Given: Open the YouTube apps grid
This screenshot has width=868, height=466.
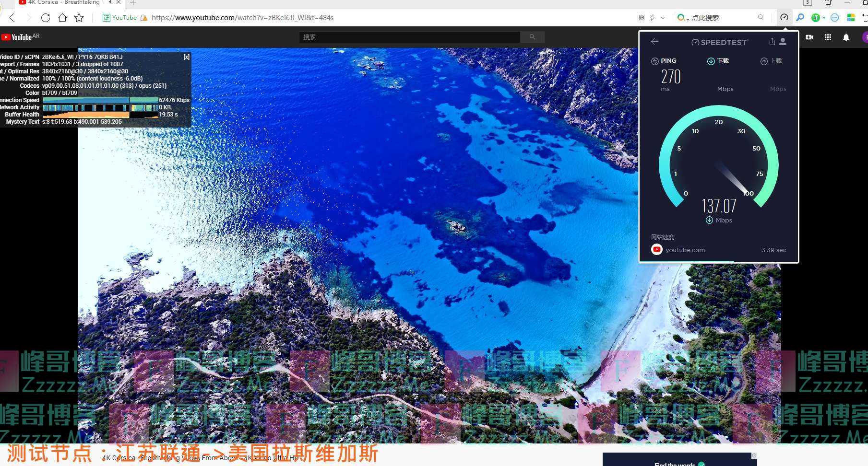Looking at the screenshot, I should click(828, 37).
